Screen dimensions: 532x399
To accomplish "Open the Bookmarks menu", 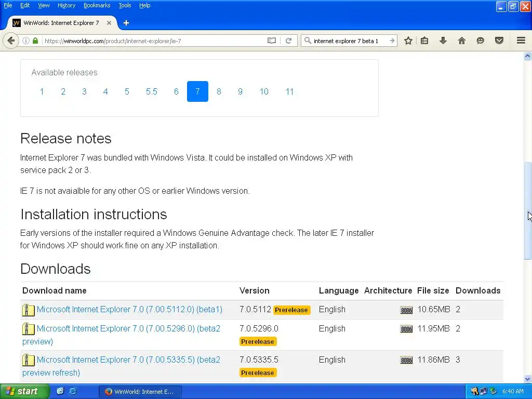I will pos(97,5).
